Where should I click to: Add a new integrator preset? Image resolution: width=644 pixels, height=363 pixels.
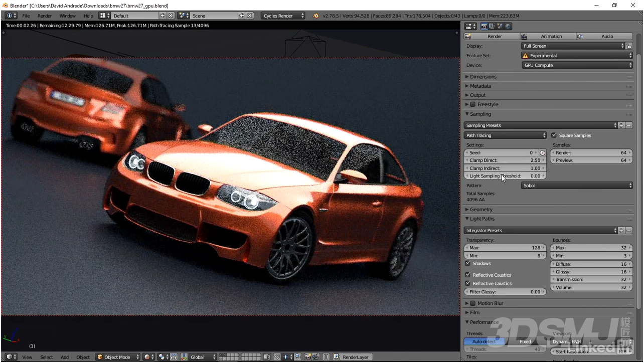click(621, 231)
